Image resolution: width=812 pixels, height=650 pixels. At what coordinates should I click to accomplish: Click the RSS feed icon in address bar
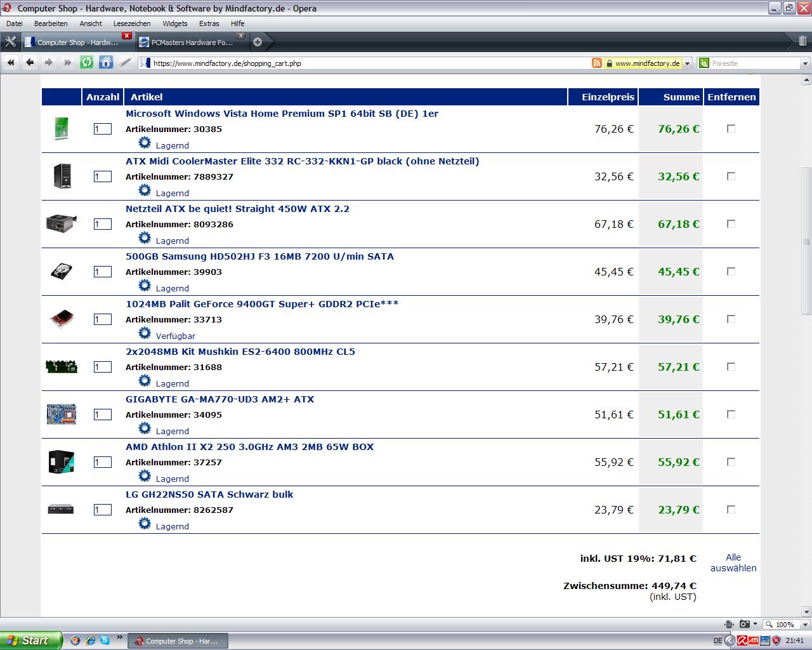596,63
